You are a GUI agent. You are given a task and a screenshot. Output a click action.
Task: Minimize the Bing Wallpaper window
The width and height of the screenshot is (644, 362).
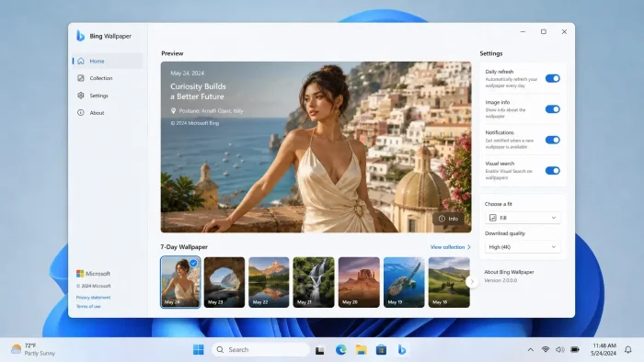pyautogui.click(x=523, y=31)
